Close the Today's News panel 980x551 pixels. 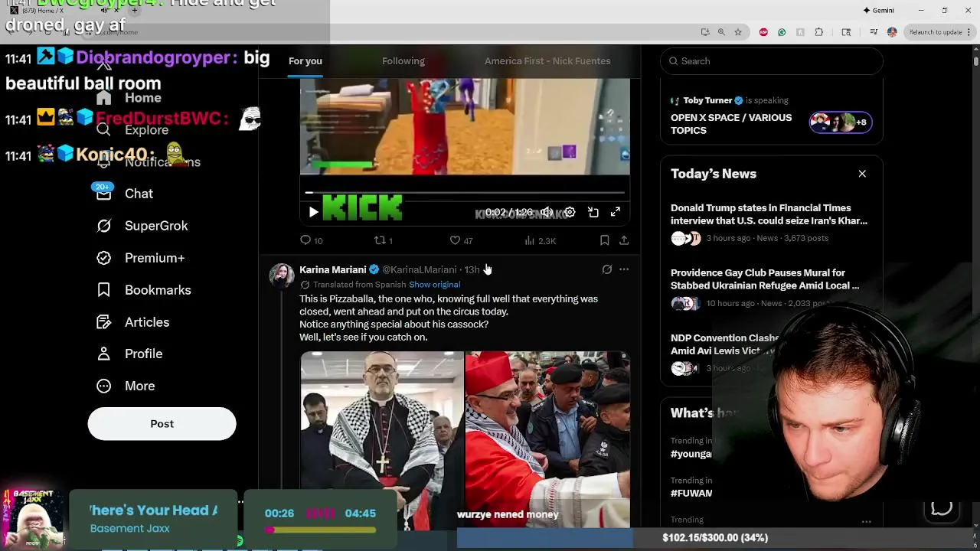[x=862, y=174]
